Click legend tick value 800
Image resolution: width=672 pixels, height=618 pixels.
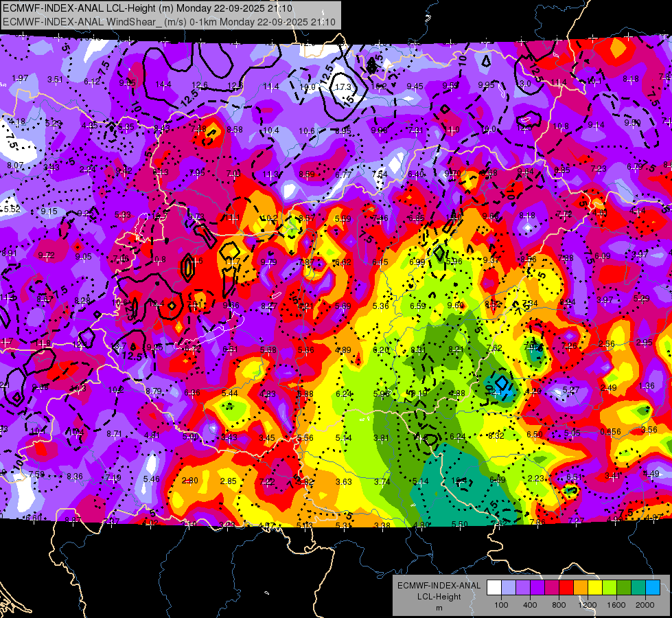point(559,605)
